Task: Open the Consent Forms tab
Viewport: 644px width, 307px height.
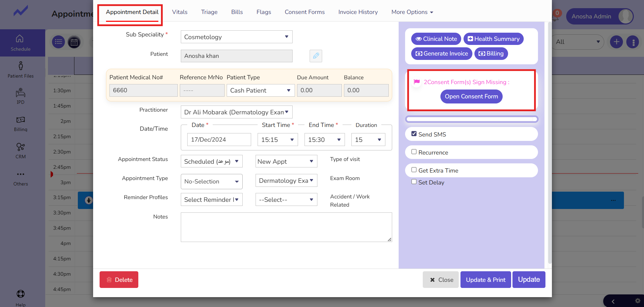Action: point(304,12)
